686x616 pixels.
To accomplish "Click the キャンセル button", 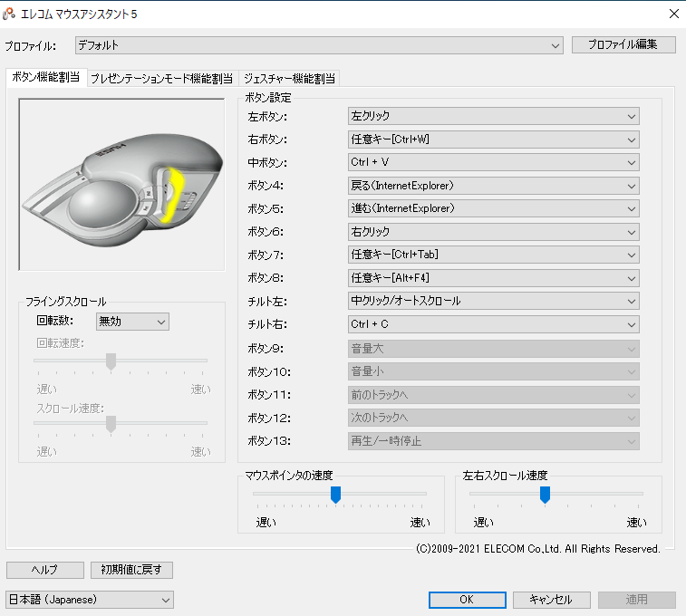I will [x=551, y=600].
